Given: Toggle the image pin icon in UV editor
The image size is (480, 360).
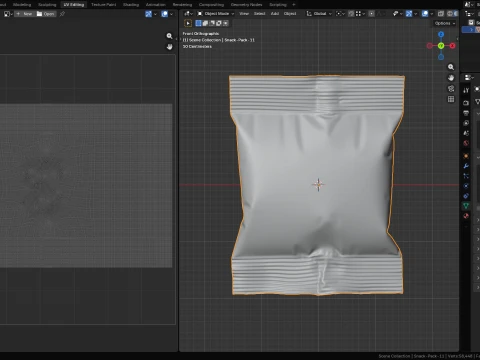Looking at the screenshot, I should click(x=62, y=14).
